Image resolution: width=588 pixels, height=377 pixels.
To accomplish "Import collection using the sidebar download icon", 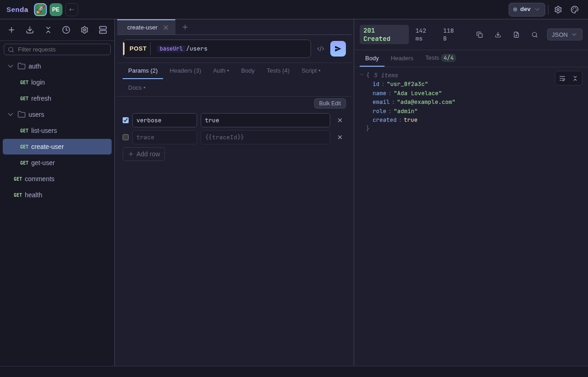I will click(30, 30).
